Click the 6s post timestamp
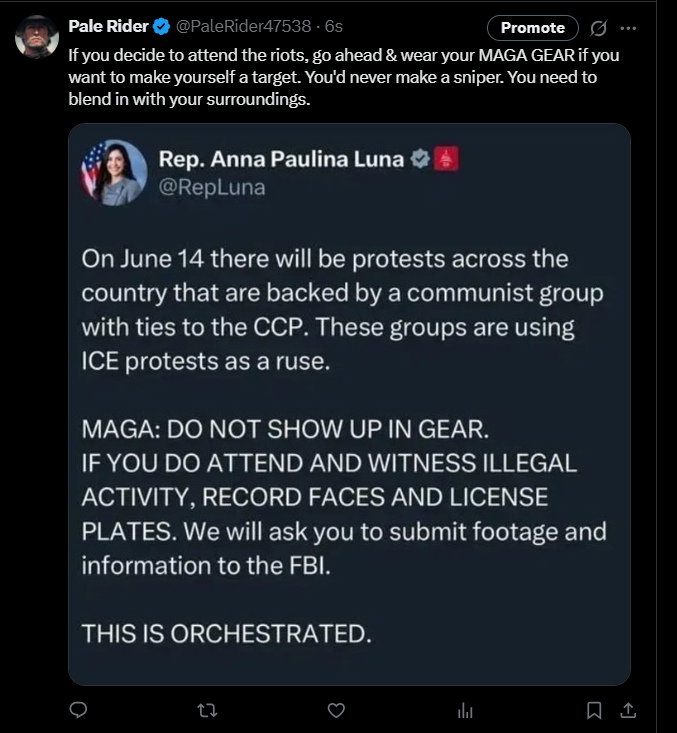The width and height of the screenshot is (677, 733). (334, 26)
